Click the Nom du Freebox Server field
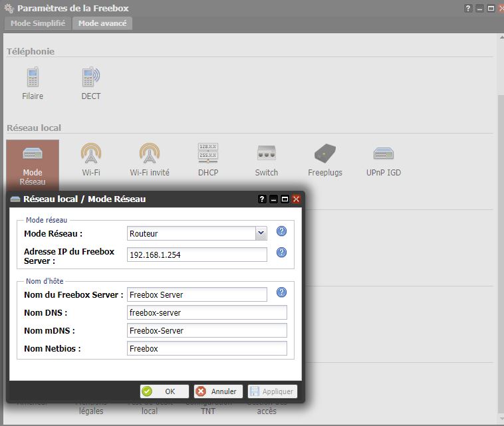 (x=197, y=294)
